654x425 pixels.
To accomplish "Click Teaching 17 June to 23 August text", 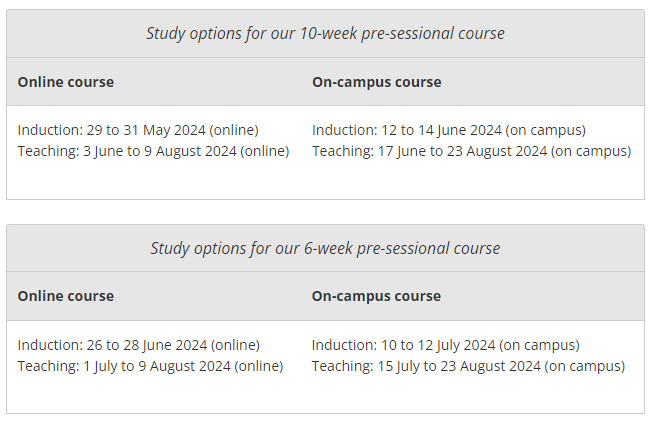I will click(472, 151).
